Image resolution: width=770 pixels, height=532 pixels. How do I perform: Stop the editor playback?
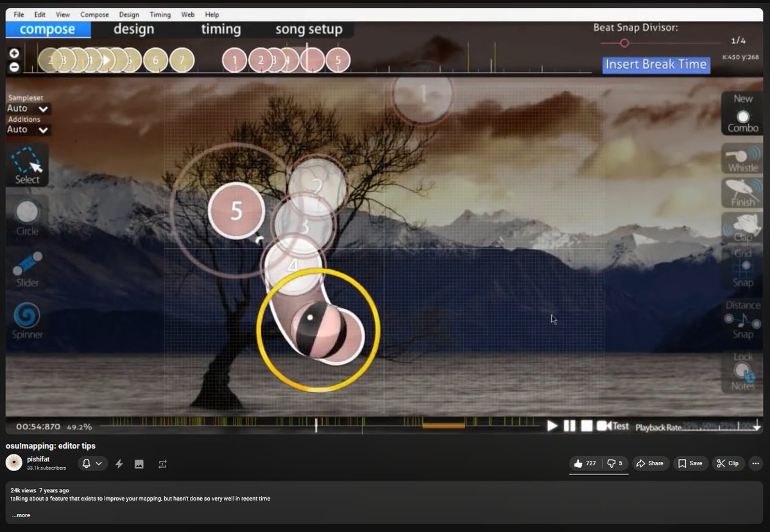(x=586, y=425)
